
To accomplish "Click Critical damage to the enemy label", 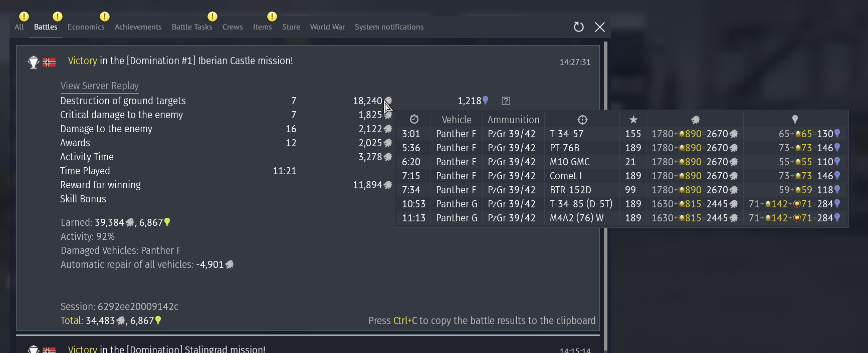I will (122, 115).
